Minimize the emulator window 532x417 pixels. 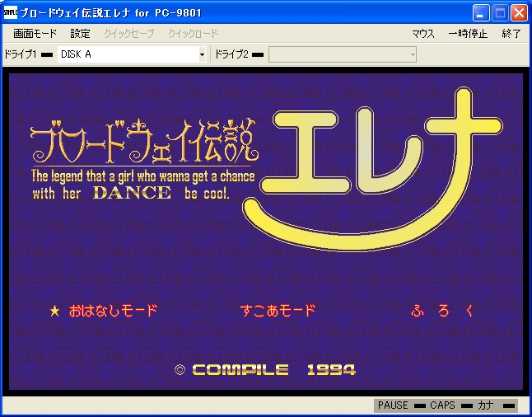point(480,13)
